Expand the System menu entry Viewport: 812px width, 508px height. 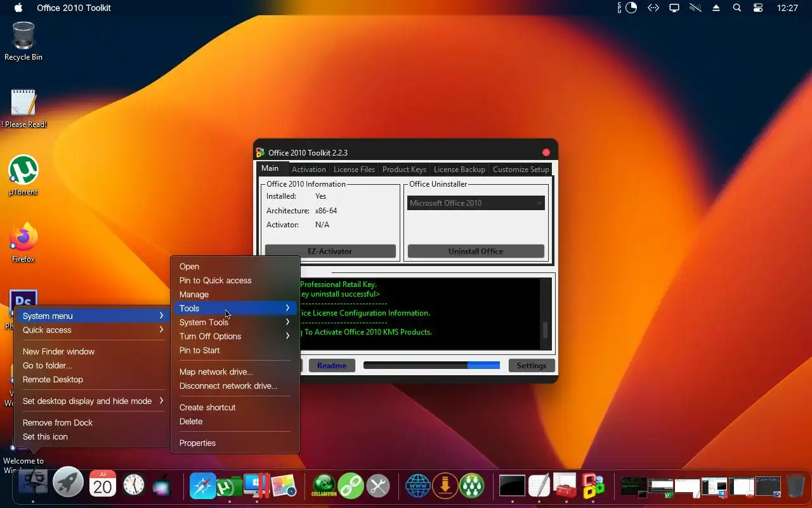tap(93, 316)
